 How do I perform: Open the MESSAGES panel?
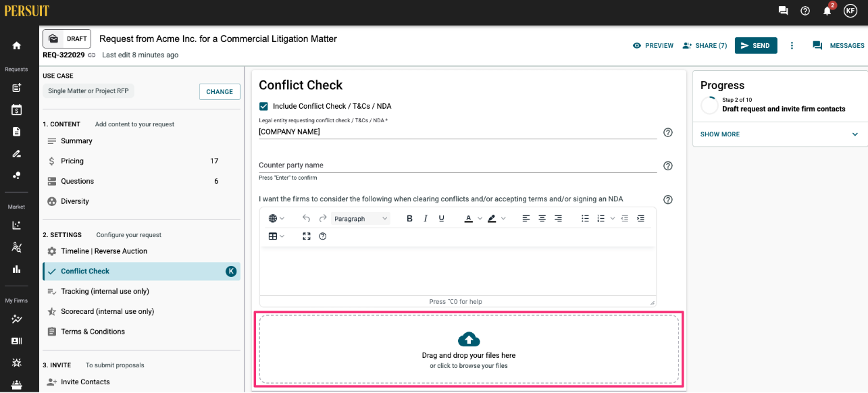click(x=838, y=46)
